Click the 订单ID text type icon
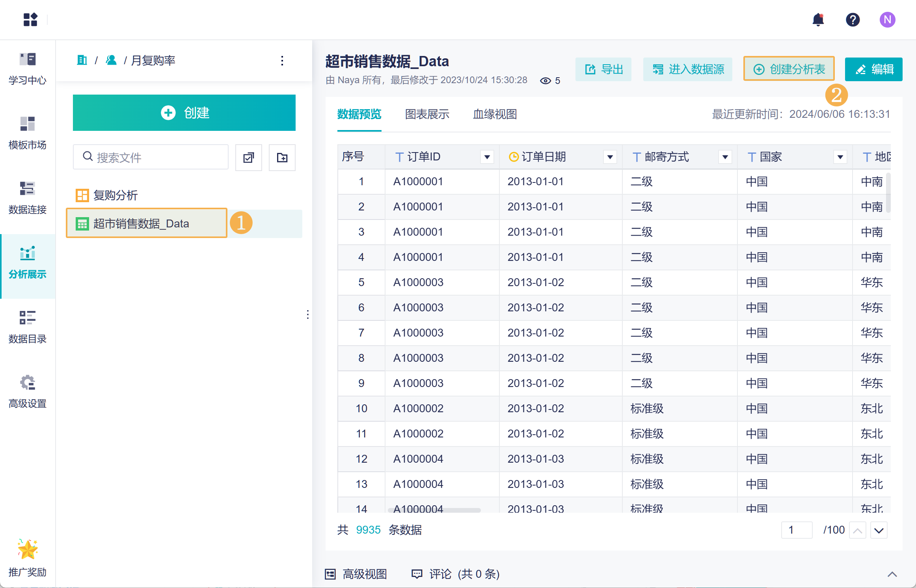The height and width of the screenshot is (588, 916). tap(399, 157)
